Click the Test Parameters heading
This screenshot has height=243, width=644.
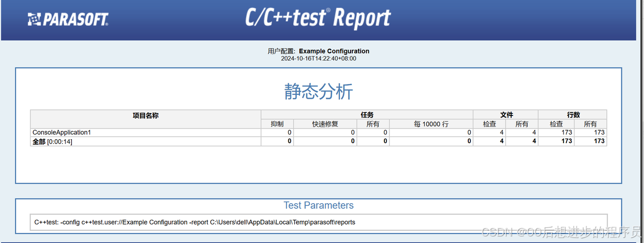coord(318,205)
